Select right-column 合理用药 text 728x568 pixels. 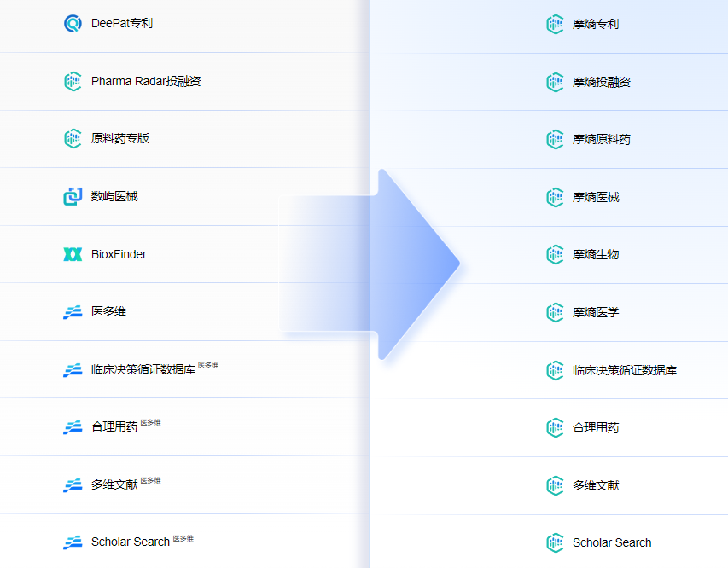tap(596, 428)
